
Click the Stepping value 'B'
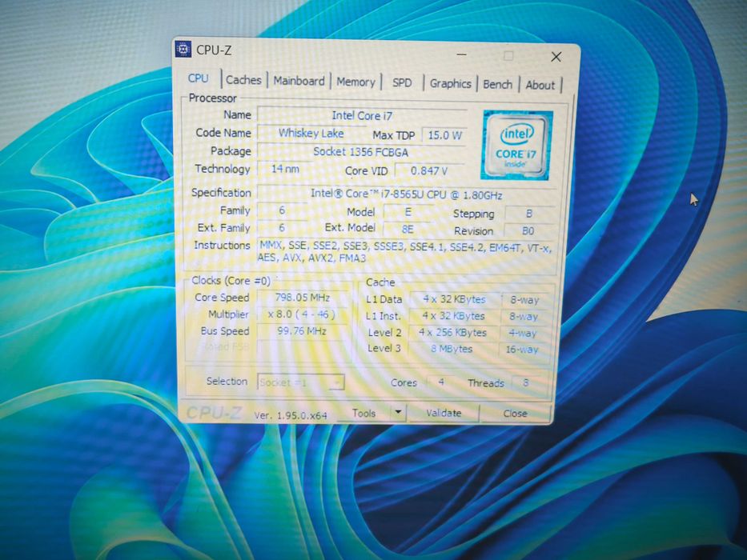tap(528, 214)
